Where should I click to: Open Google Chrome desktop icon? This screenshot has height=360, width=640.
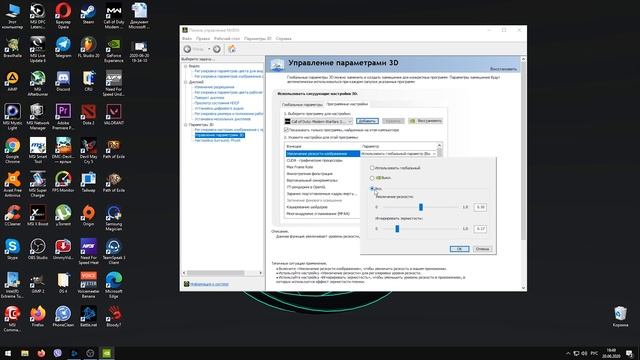[12, 151]
